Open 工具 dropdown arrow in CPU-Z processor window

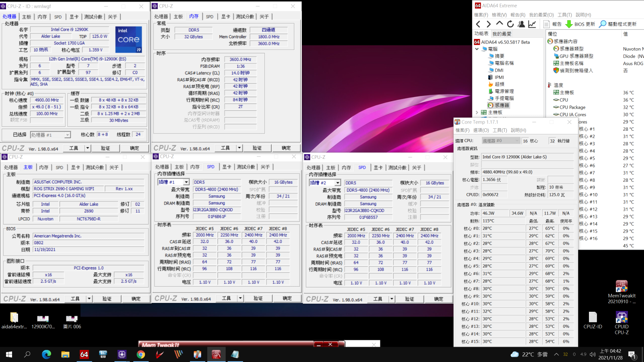(87, 148)
